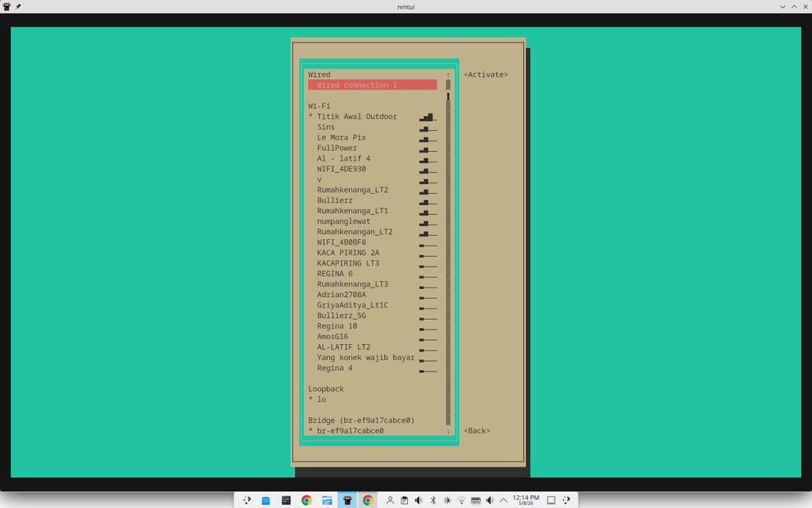812x508 pixels.
Task: Open the dark system monitor taskbar icon
Action: tap(286, 501)
